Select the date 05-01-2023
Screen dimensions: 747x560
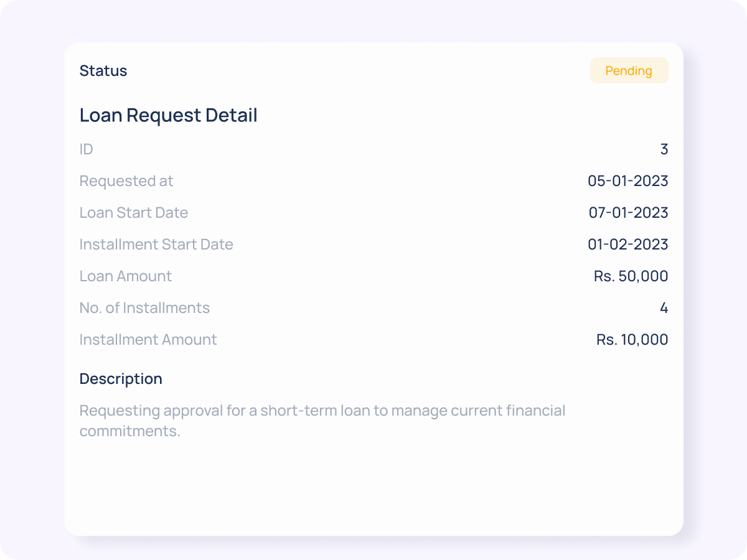[629, 181]
